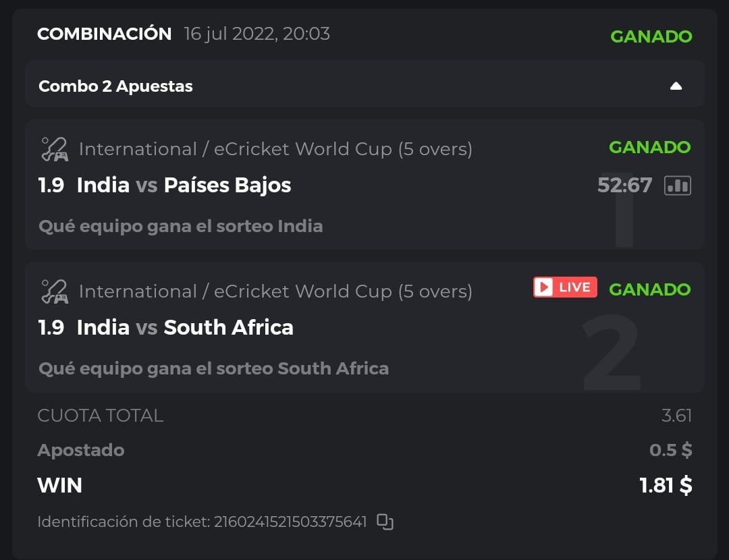Click the LIVE stream badge
Viewport: 729px width, 560px height.
point(565,287)
